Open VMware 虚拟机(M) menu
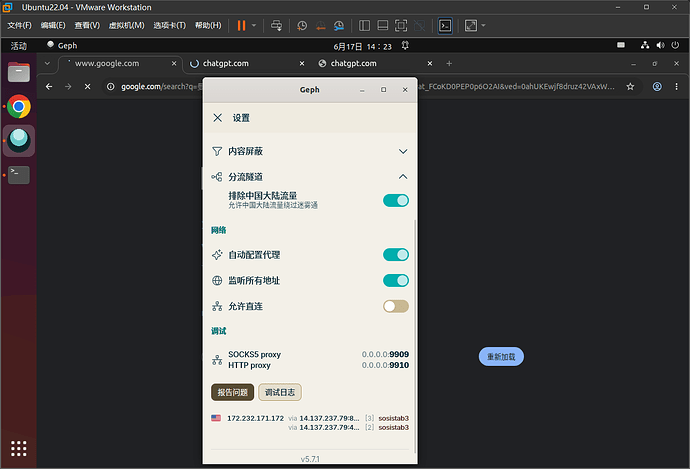The image size is (690, 469). pyautogui.click(x=126, y=26)
